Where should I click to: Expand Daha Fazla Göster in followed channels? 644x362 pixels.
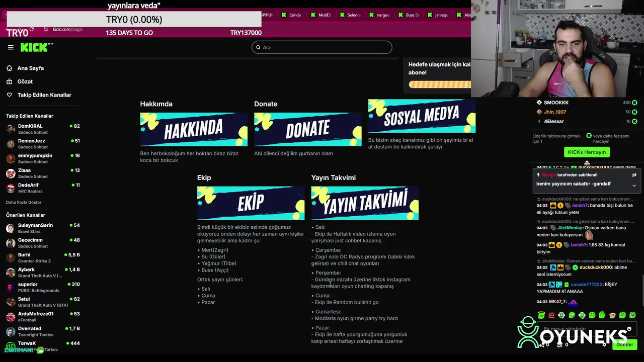click(24, 202)
